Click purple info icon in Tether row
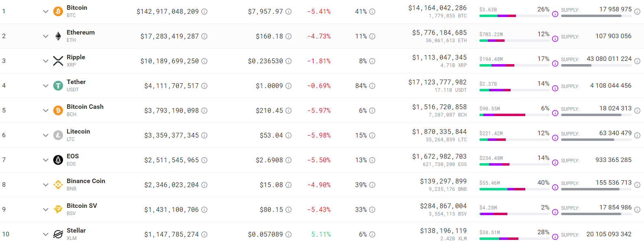This screenshot has height=246, width=644. pos(555,88)
